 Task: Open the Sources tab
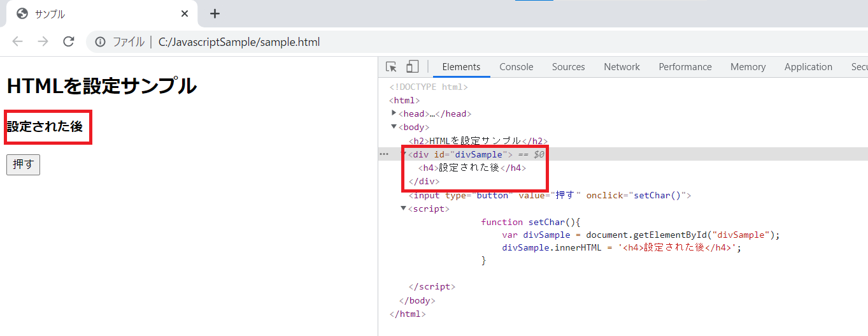(x=569, y=67)
